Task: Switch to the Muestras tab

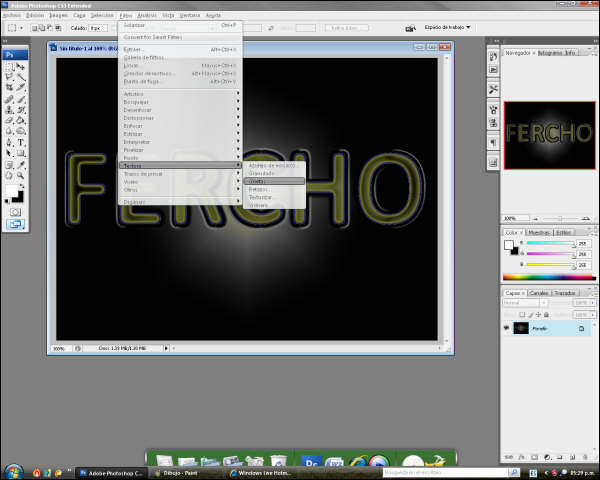Action: coord(539,232)
